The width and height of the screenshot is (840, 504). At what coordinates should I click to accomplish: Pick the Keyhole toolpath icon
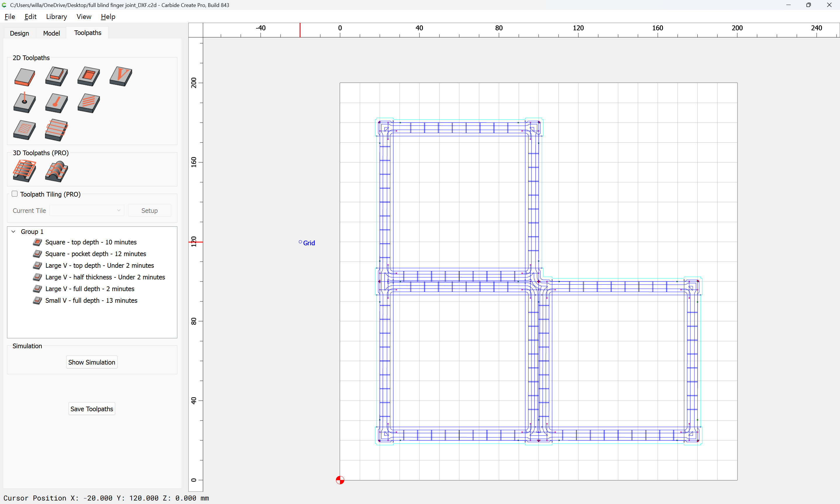click(56, 103)
